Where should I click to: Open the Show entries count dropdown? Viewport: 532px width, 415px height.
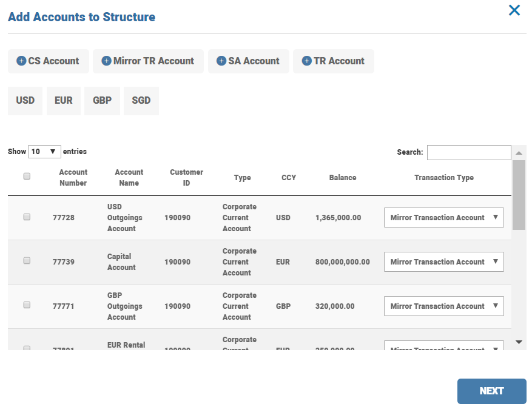[44, 152]
